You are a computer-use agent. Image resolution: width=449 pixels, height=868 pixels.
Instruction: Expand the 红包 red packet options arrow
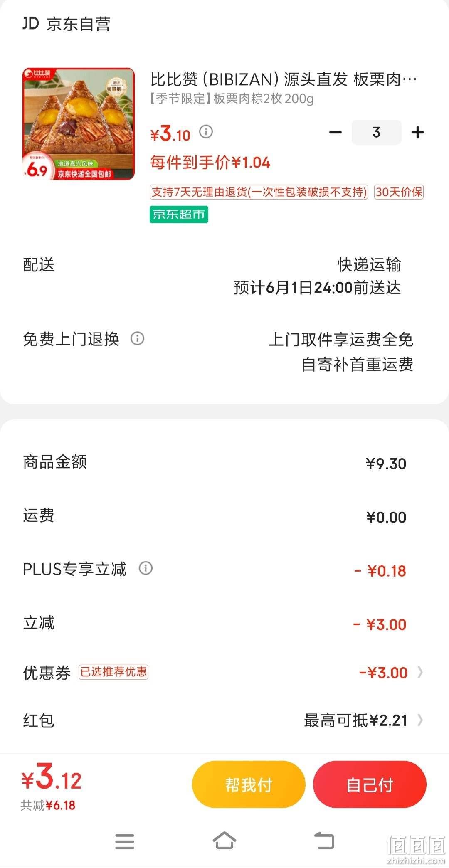coord(420,720)
